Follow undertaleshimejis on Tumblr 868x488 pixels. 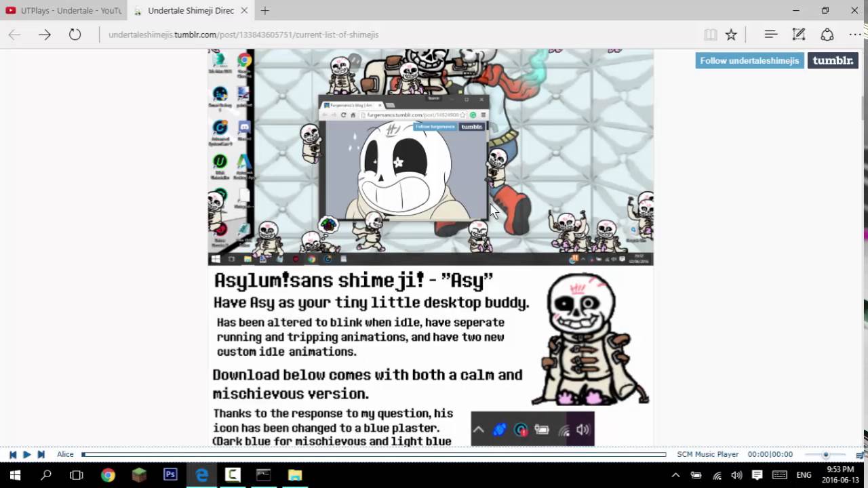point(749,61)
